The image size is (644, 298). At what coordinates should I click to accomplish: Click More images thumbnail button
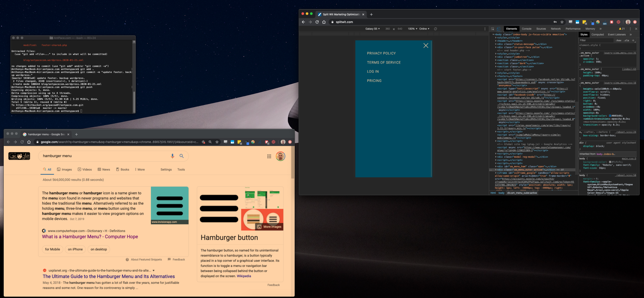pos(269,227)
